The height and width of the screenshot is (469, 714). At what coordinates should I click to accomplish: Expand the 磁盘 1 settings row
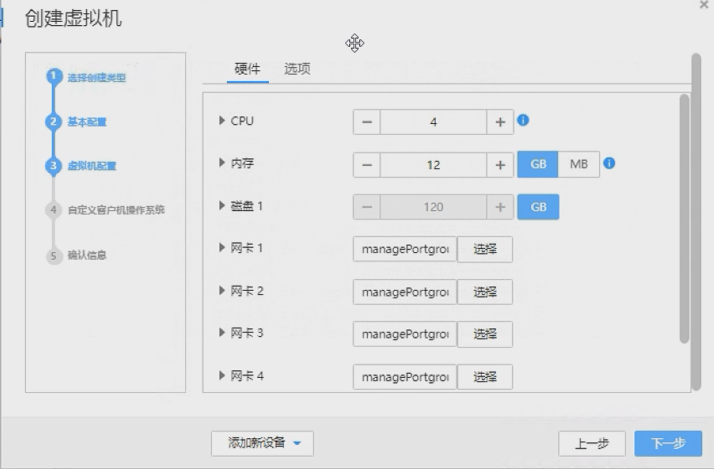tap(222, 206)
